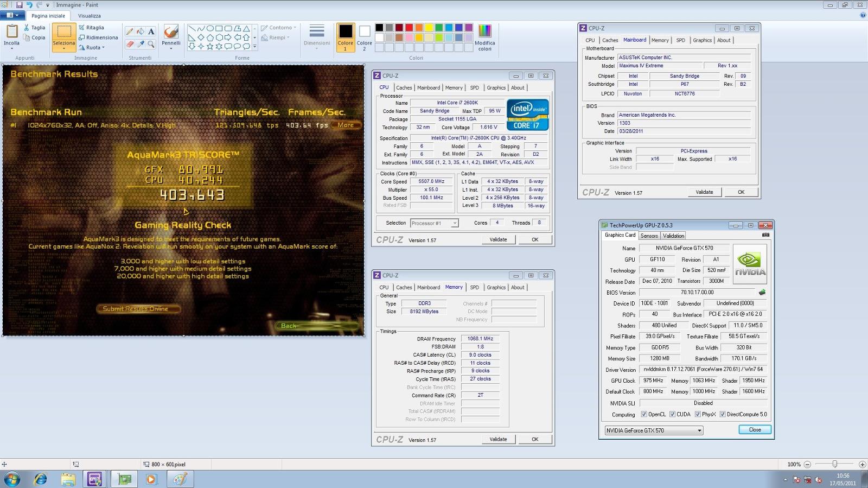
Task: Choose the Rectangle shape in Forme gallery
Action: pos(219,29)
